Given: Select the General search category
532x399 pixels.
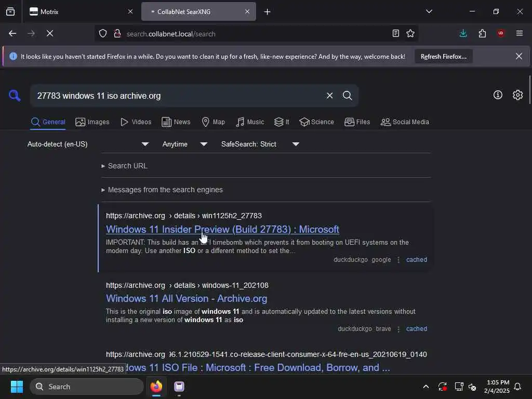Looking at the screenshot, I should point(48,122).
